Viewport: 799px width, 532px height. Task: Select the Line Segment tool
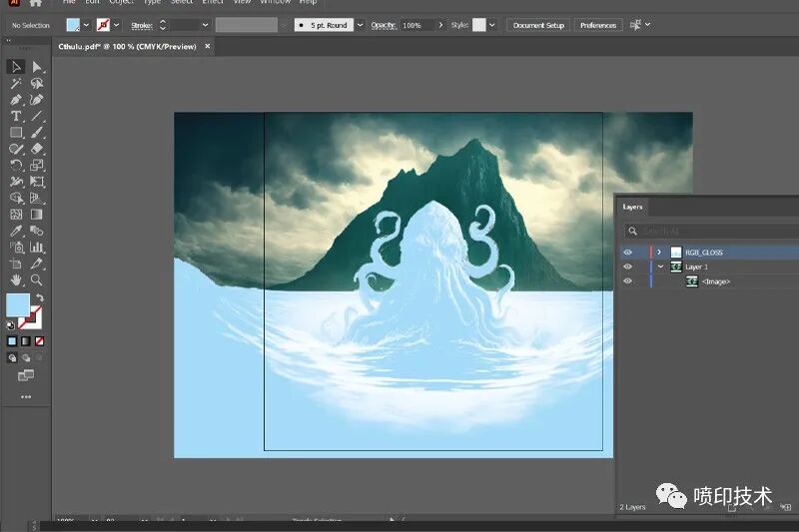(37, 116)
